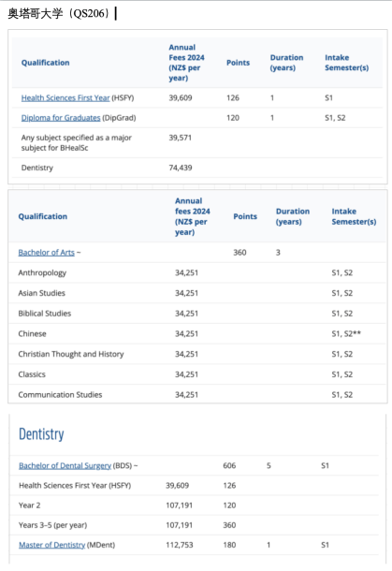Open the Diploma for Graduates link

(61, 118)
